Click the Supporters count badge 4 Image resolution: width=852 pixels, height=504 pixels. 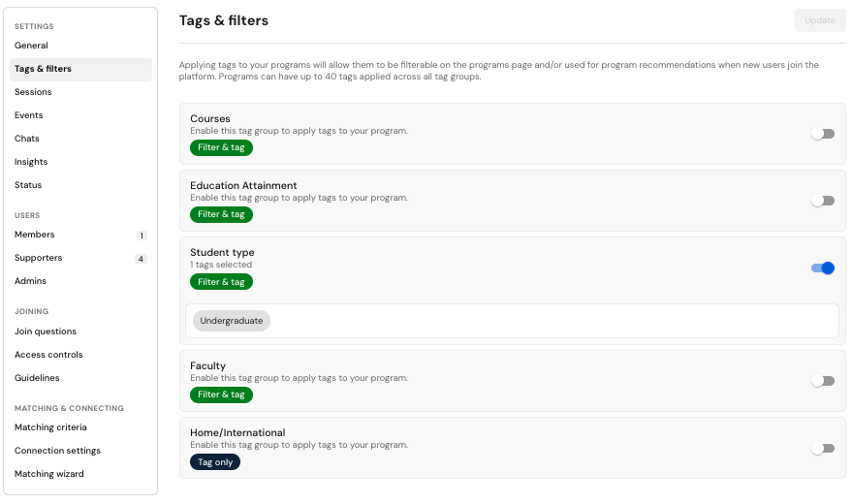click(141, 259)
